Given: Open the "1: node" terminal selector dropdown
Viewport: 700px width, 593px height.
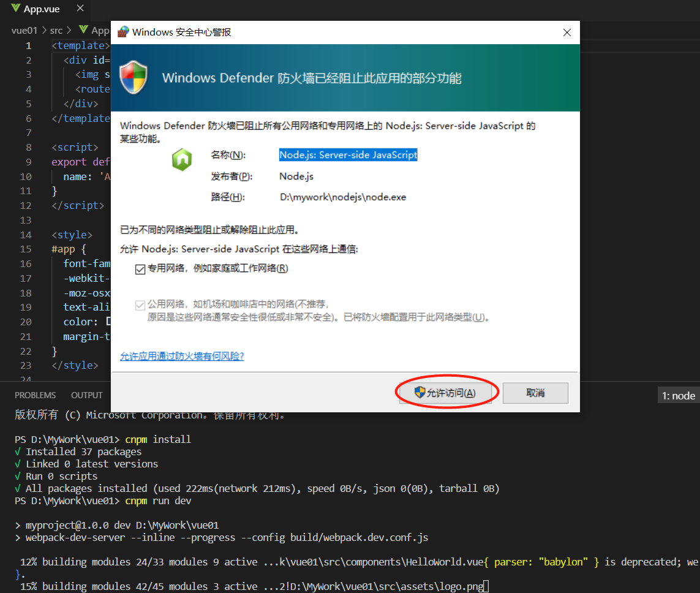Looking at the screenshot, I should click(678, 396).
